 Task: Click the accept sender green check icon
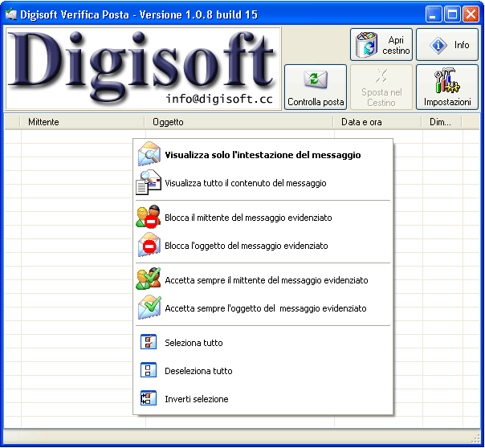click(x=149, y=280)
